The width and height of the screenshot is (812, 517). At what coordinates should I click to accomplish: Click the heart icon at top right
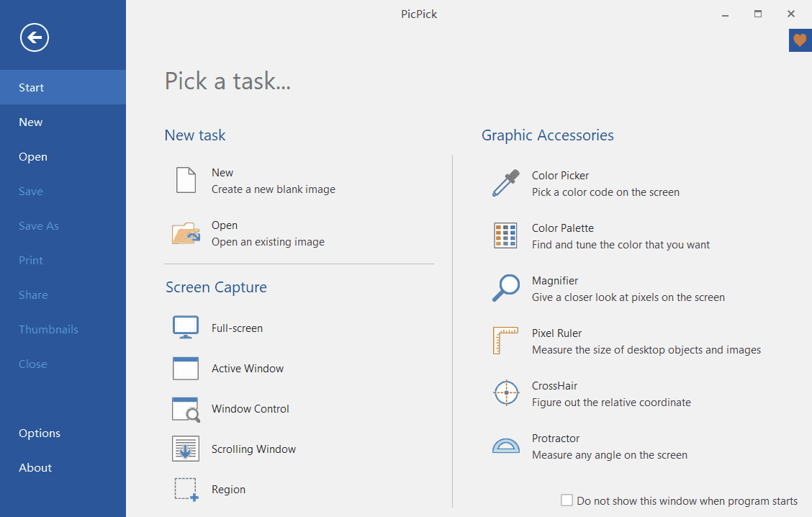pyautogui.click(x=800, y=40)
